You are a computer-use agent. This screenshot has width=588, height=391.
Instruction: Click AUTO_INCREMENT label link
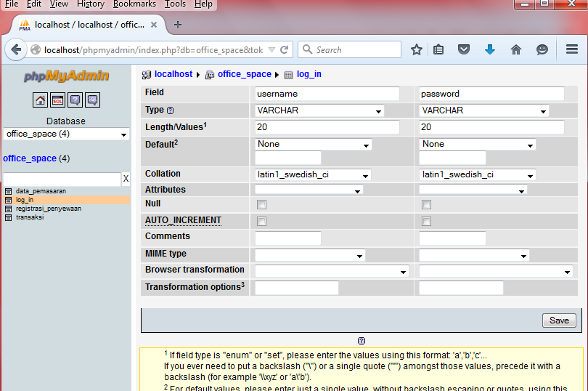(184, 220)
